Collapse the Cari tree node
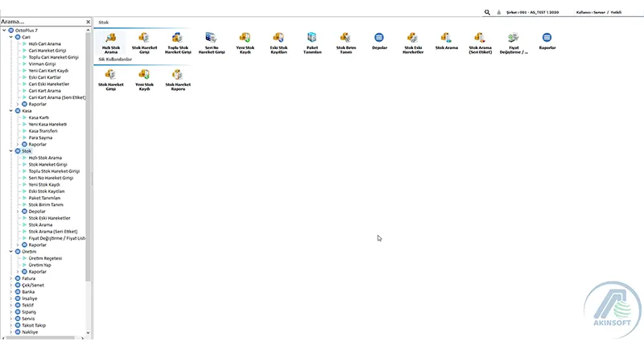 10,37
